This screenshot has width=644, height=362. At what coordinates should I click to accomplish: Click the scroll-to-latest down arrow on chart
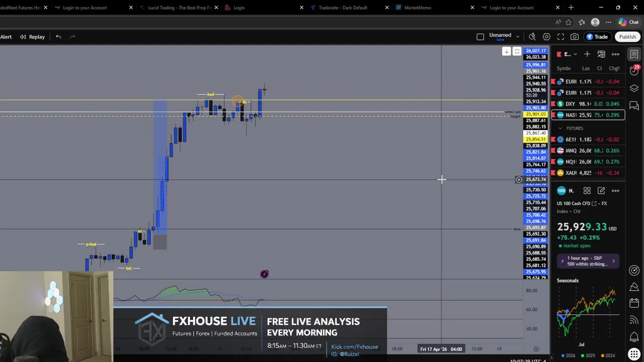click(507, 51)
